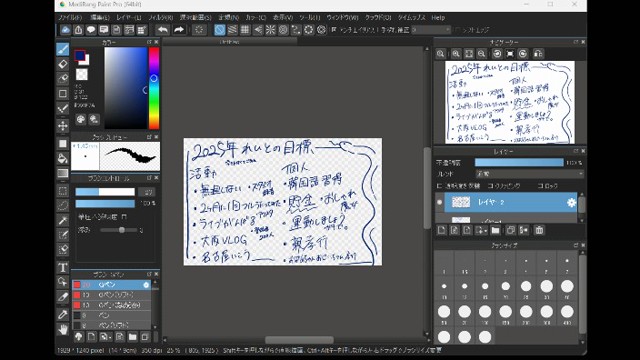
Task: Toggle visibility of Layer 2
Action: tap(440, 202)
